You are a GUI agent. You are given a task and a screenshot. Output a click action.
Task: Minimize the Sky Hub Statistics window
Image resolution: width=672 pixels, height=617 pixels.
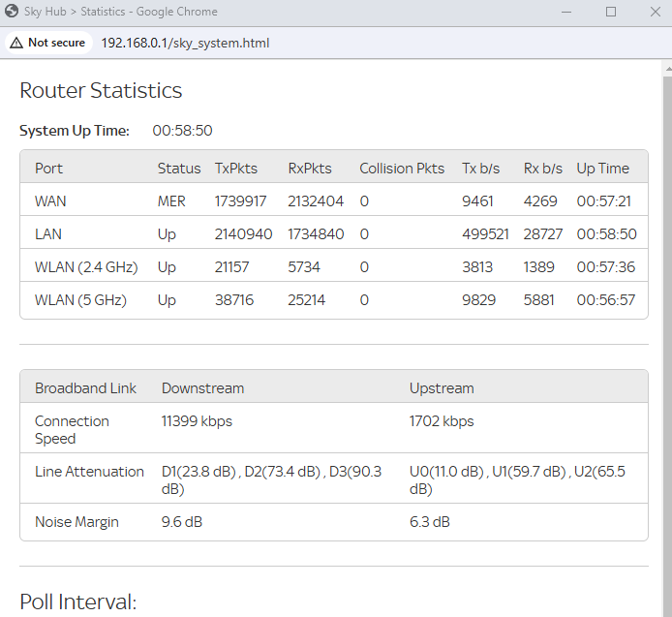(567, 13)
